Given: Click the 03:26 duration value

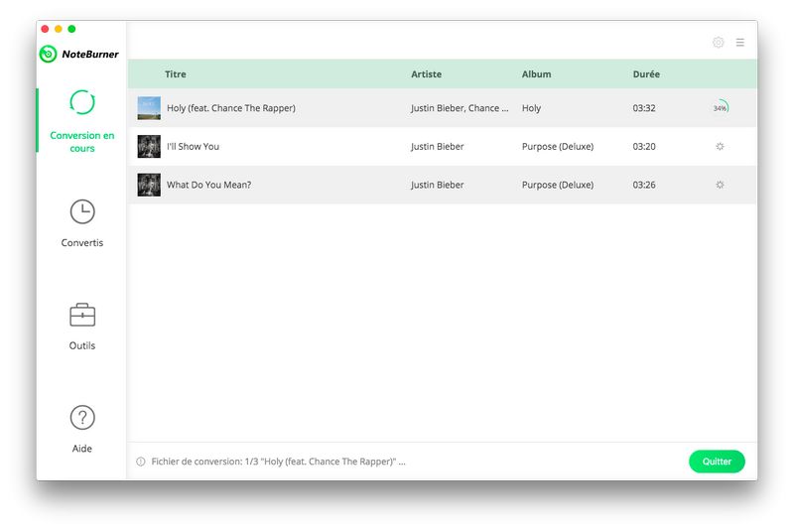Looking at the screenshot, I should [644, 185].
